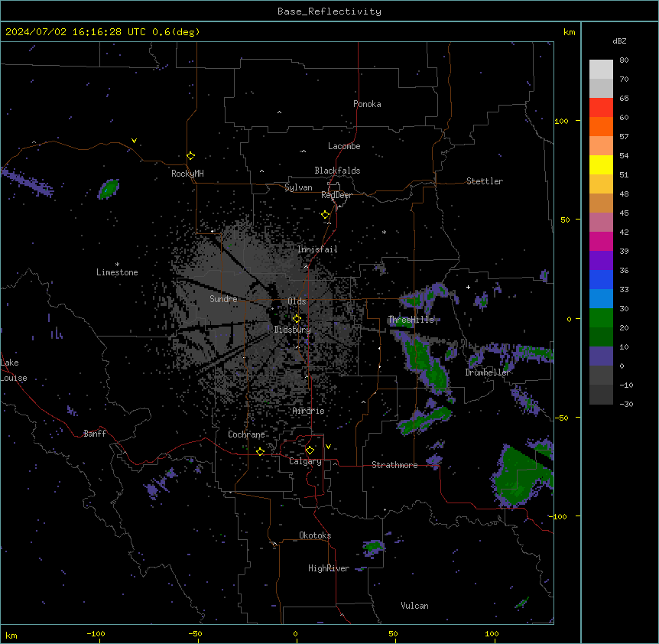This screenshot has height=644, width=659.
Task: Click the RedDeer city label
Action: 336,195
